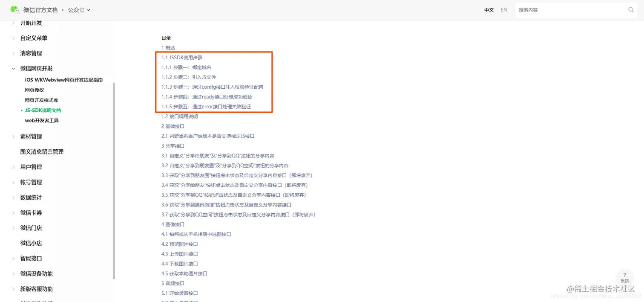Jump to 3 分享接口
Image resolution: width=644 pixels, height=302 pixels.
(173, 146)
